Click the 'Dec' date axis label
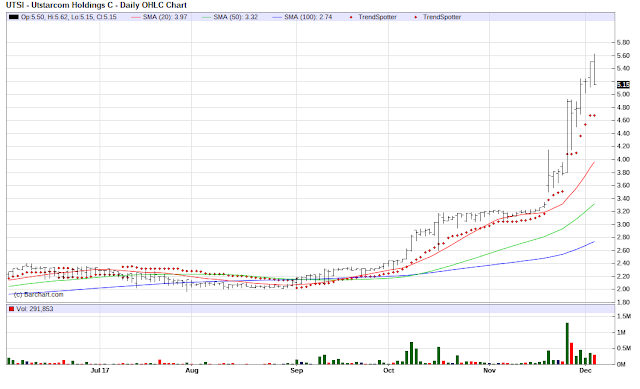The image size is (640, 389). coord(585,370)
